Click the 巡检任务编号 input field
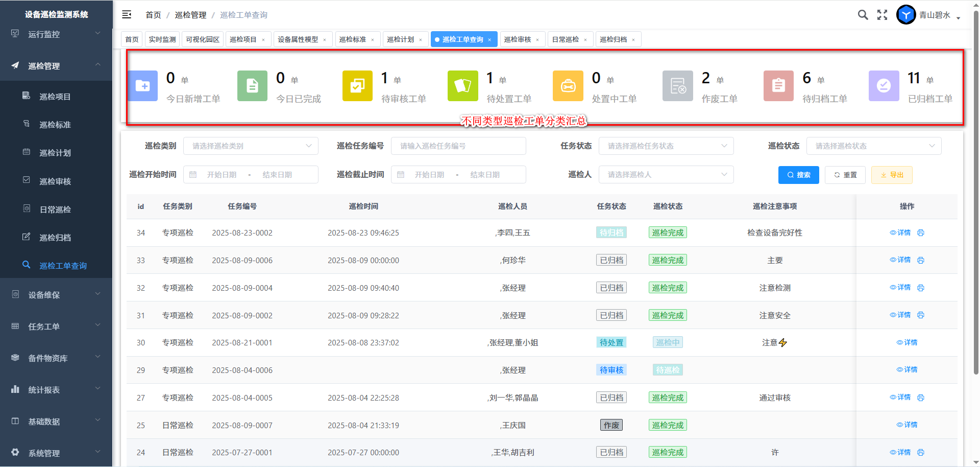 458,146
